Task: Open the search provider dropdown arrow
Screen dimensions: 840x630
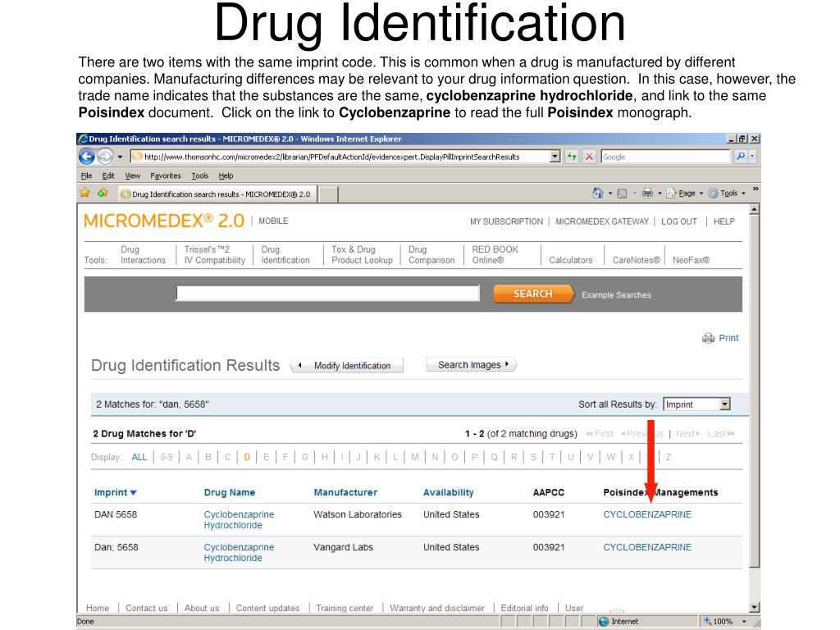Action: 753,157
